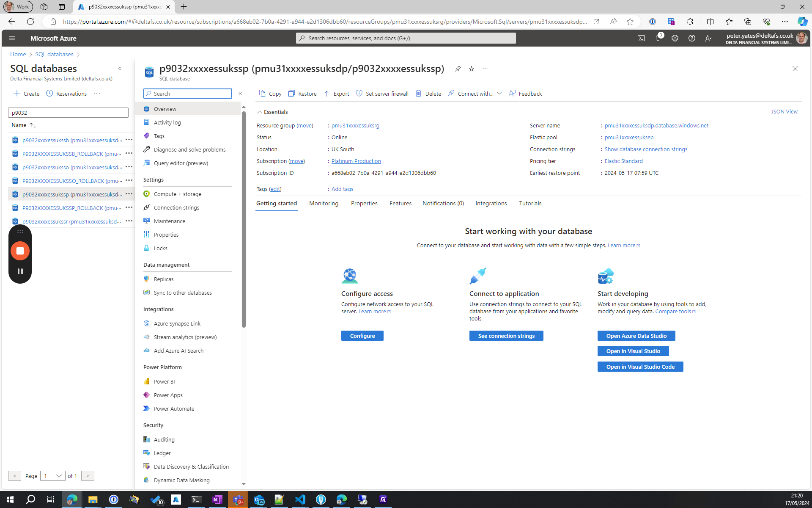Click the Configure button
Viewport: 812px width, 508px height.
coord(362,336)
